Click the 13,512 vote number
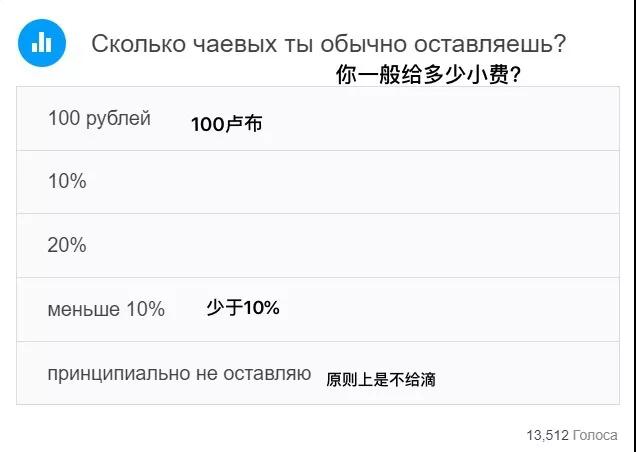 click(x=548, y=435)
